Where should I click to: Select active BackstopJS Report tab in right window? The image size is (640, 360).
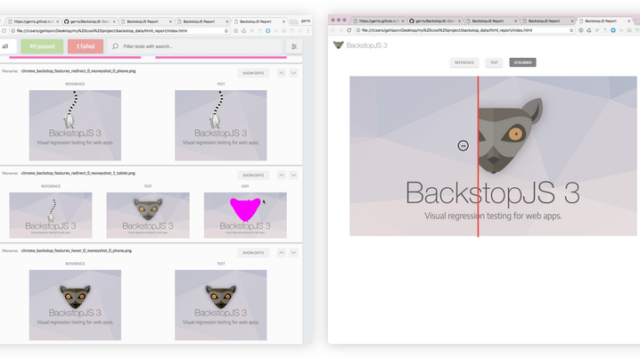pos(604,21)
